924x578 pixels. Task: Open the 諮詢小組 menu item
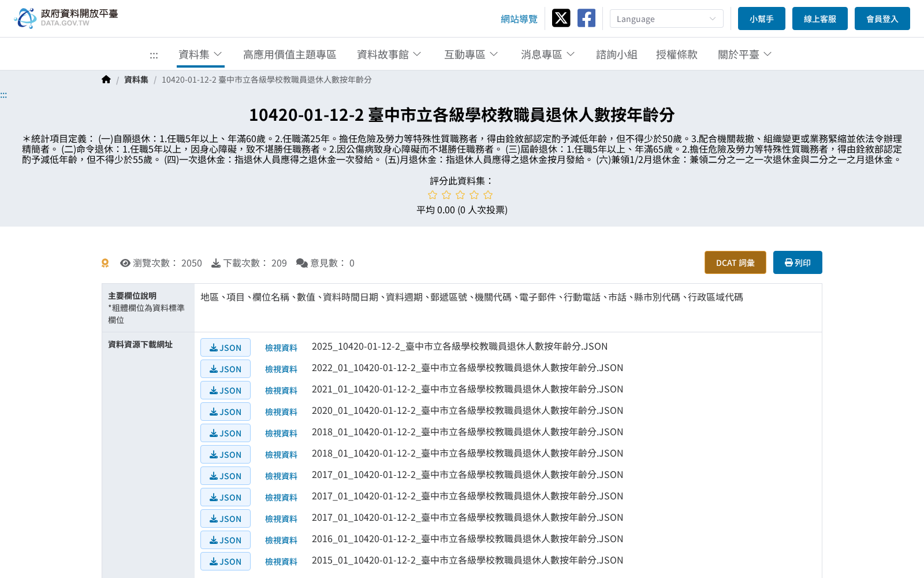pyautogui.click(x=617, y=54)
